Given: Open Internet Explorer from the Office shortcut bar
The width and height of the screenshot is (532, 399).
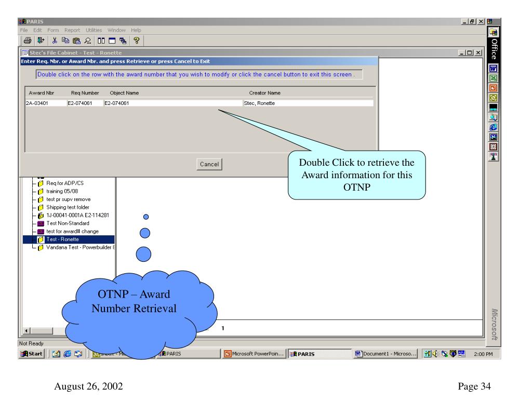Looking at the screenshot, I should tap(494, 127).
